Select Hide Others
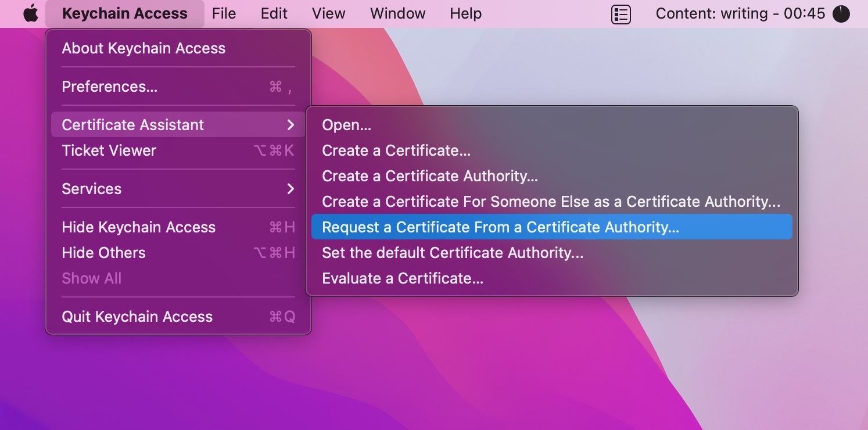The width and height of the screenshot is (868, 430). (178, 253)
